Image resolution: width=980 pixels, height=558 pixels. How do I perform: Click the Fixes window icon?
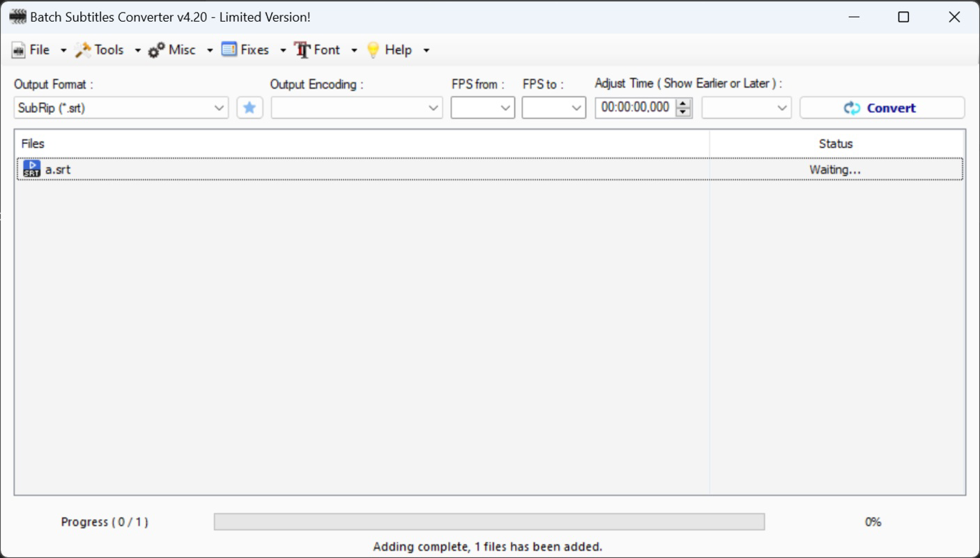229,50
